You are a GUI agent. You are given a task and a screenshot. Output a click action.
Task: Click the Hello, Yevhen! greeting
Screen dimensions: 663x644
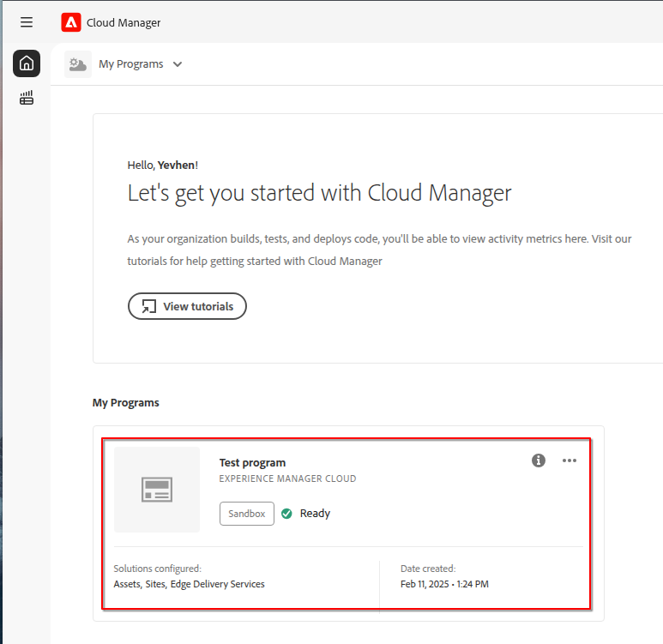click(163, 165)
